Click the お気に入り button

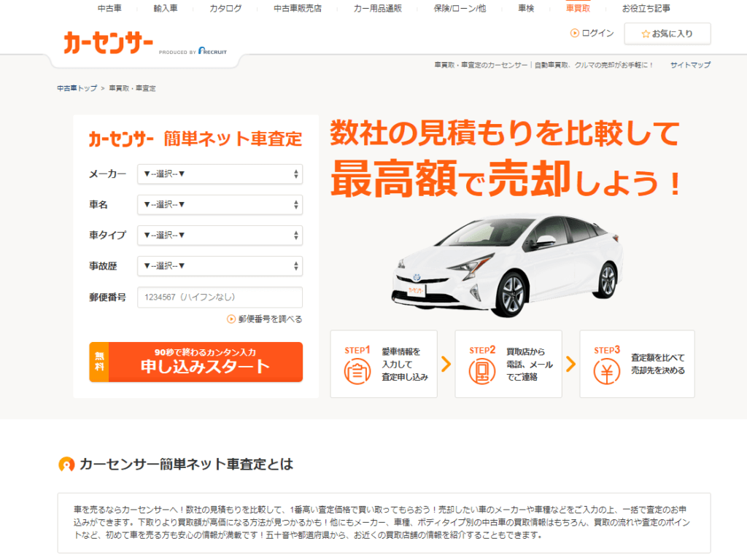click(667, 34)
